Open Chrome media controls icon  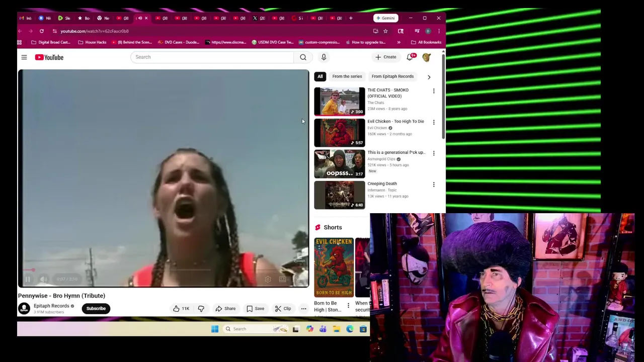(417, 31)
